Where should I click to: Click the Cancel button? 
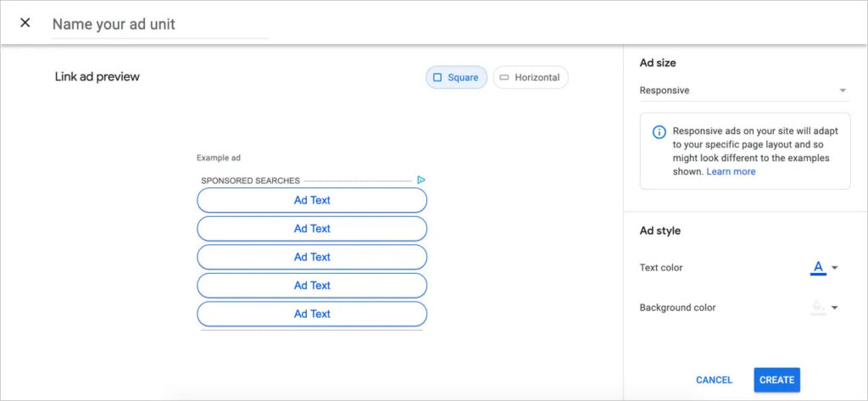click(714, 380)
